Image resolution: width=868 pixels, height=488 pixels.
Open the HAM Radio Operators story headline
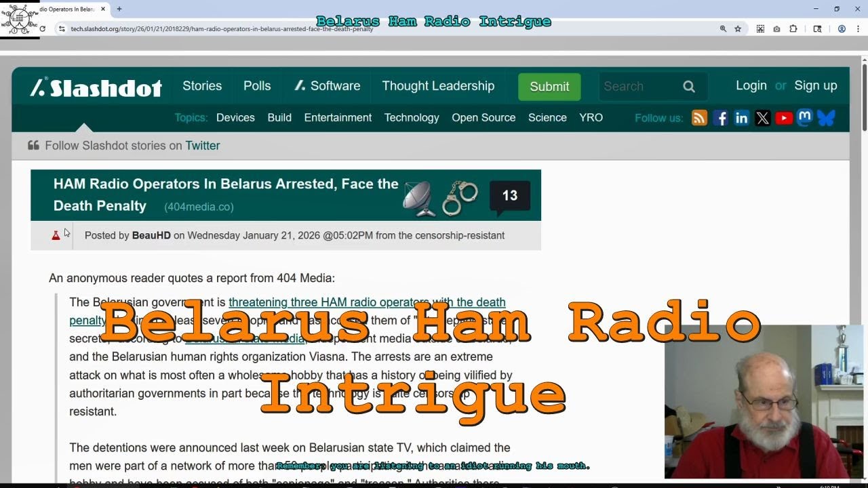[226, 195]
